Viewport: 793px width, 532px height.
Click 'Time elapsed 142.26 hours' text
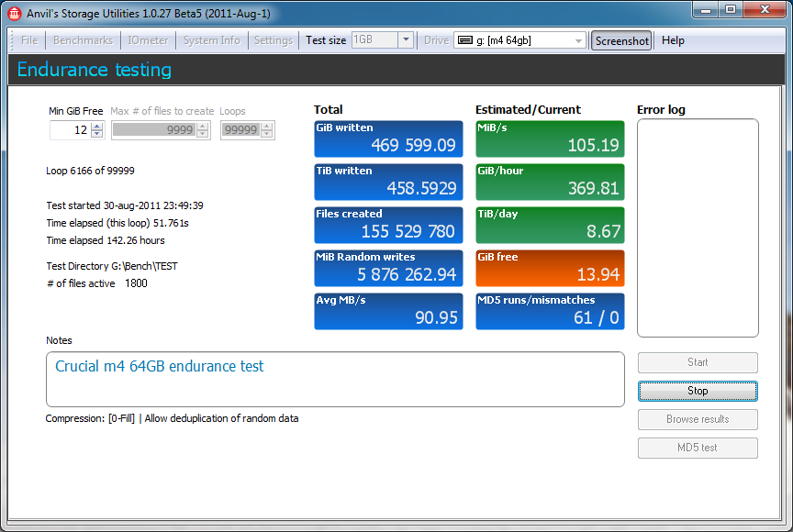(106, 240)
